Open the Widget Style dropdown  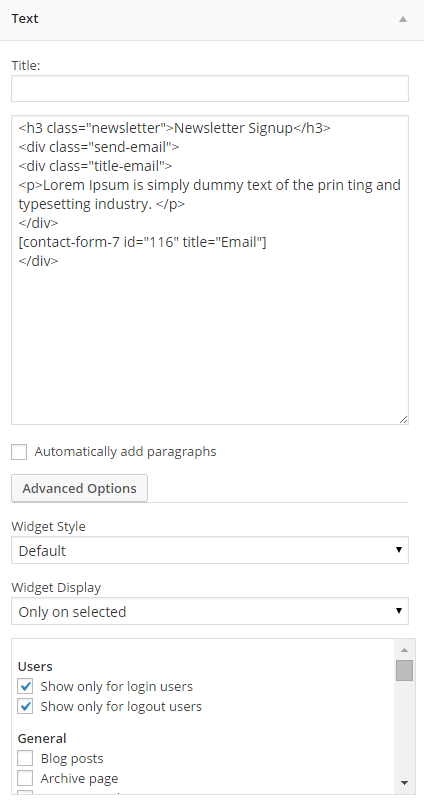pos(210,551)
